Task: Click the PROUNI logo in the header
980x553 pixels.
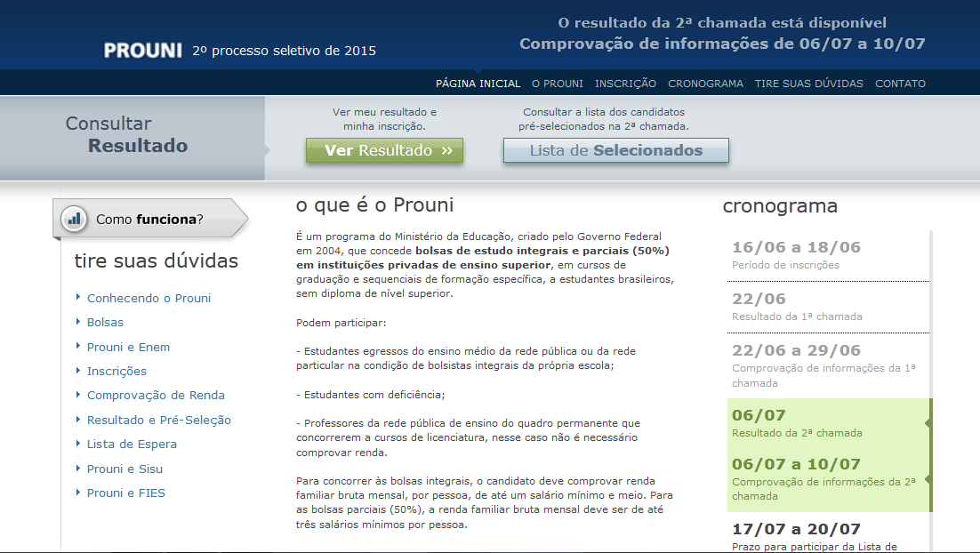Action: [x=142, y=51]
